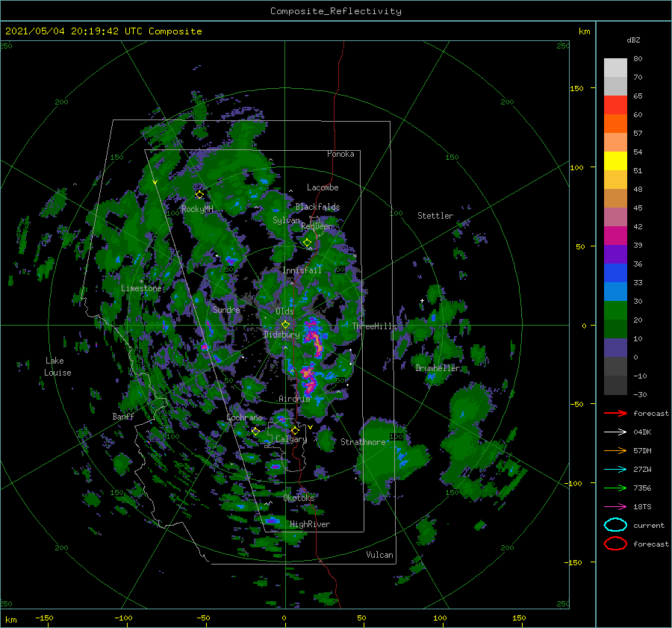This screenshot has width=672, height=628.
Task: Click the Innisfail city label
Action: (302, 270)
